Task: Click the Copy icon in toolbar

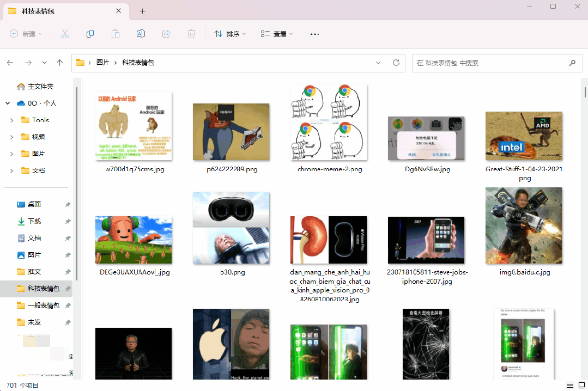Action: click(90, 34)
